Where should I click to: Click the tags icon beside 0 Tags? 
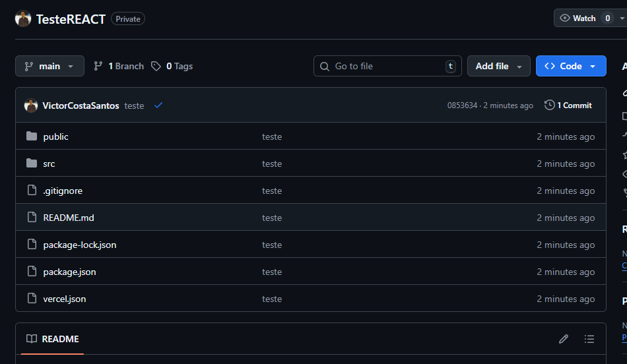tap(156, 66)
